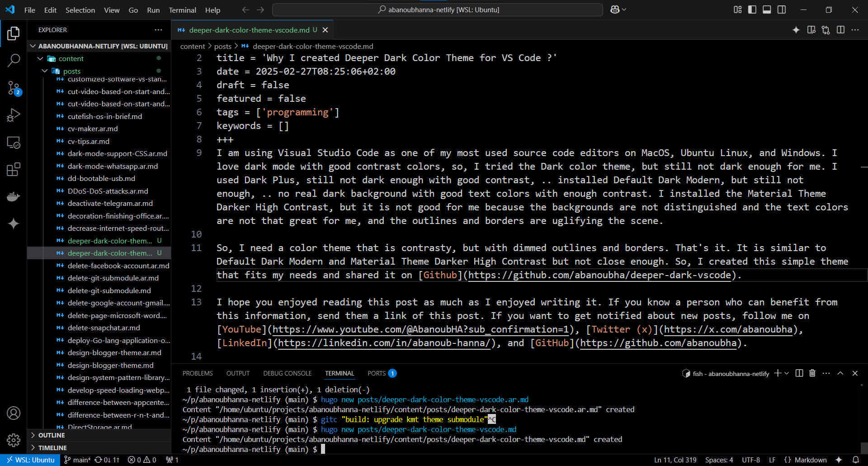Image resolution: width=868 pixels, height=466 pixels.
Task: Close the deeper-dark-color-theme-vscode.md tab
Action: tap(325, 30)
